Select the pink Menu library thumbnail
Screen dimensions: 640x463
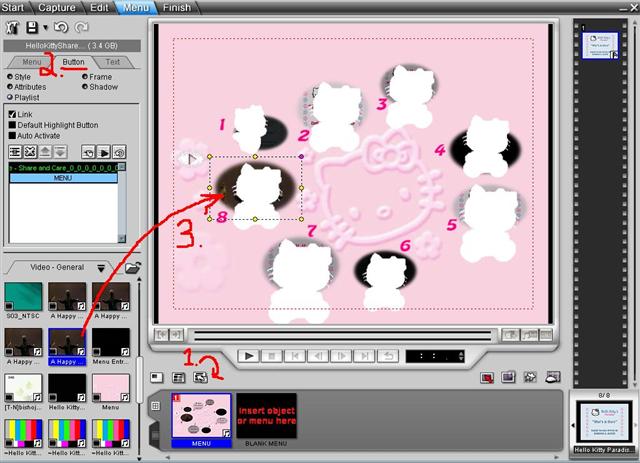[111, 388]
